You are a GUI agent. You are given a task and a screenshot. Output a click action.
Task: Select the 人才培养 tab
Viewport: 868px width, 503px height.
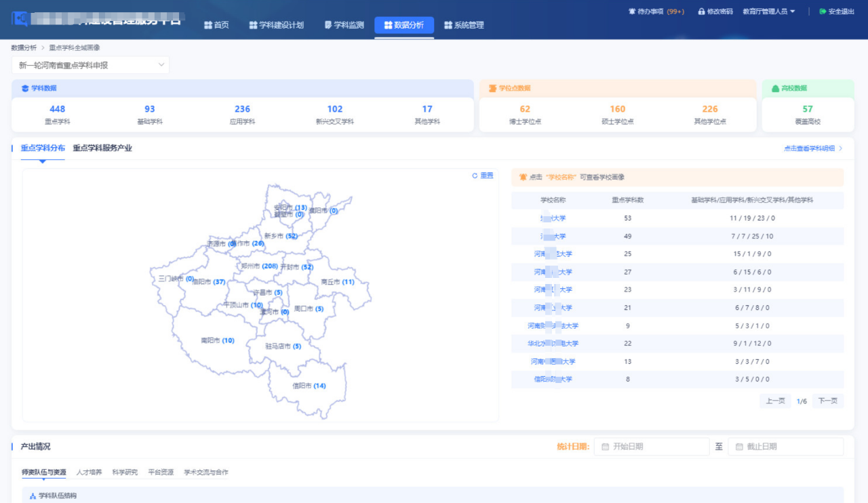point(89,472)
